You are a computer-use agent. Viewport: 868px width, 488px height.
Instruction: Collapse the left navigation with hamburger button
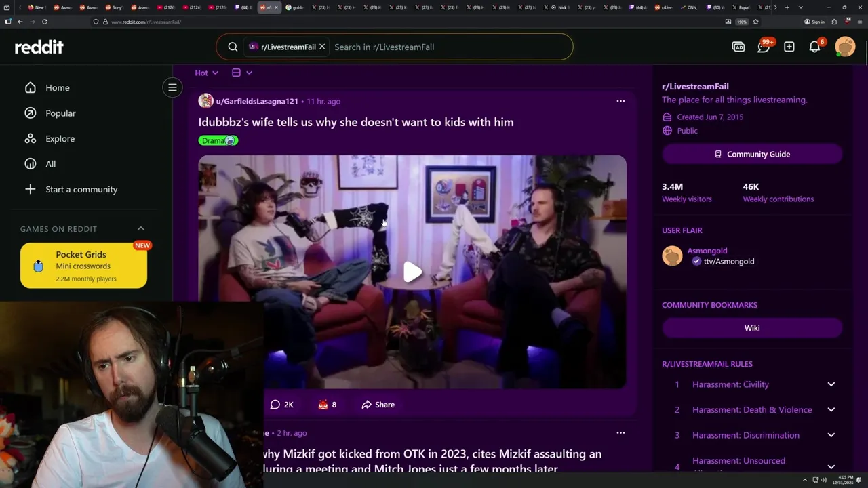tap(172, 87)
